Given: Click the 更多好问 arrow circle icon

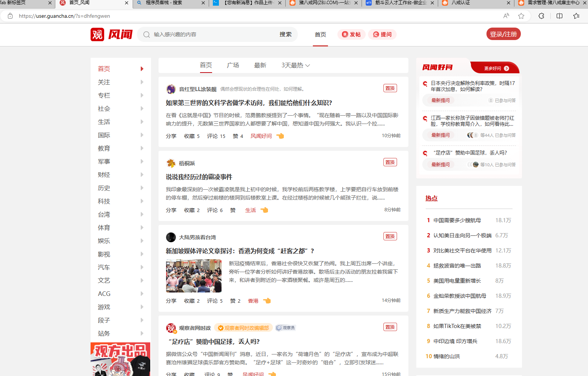Looking at the screenshot, I should [x=506, y=68].
